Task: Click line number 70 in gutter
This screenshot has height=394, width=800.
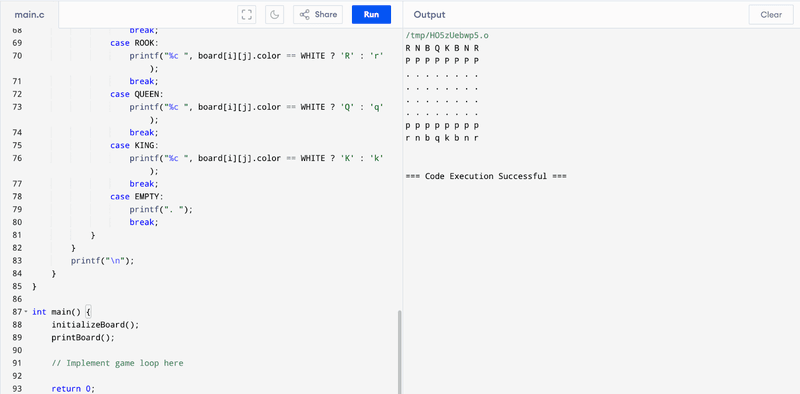Action: 16,56
